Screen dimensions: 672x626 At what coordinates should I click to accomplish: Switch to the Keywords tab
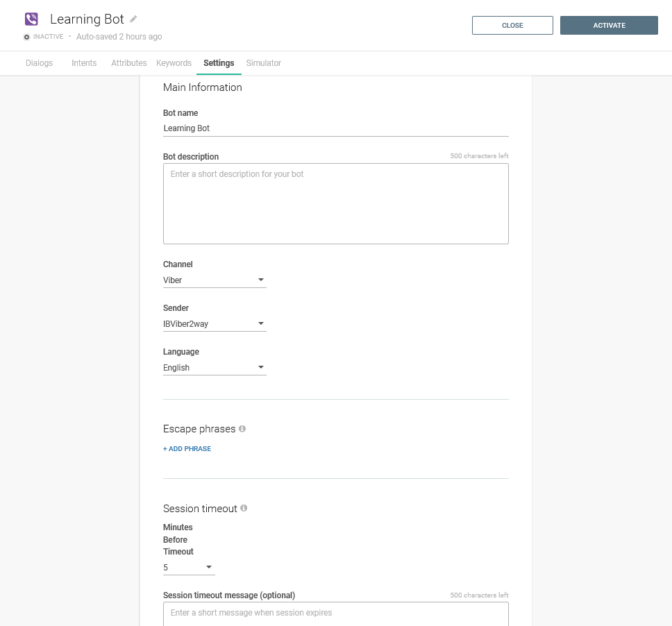tap(174, 62)
